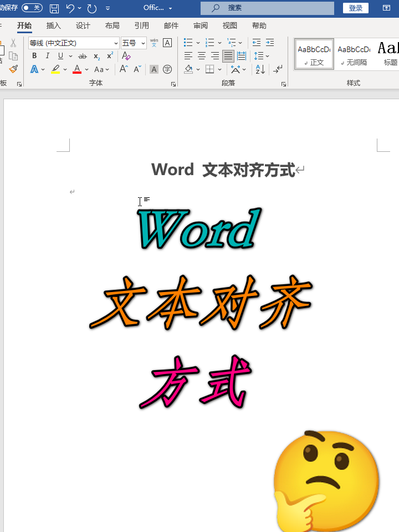This screenshot has width=399, height=532.
Task: Apply distributed alignment
Action: pyautogui.click(x=242, y=56)
